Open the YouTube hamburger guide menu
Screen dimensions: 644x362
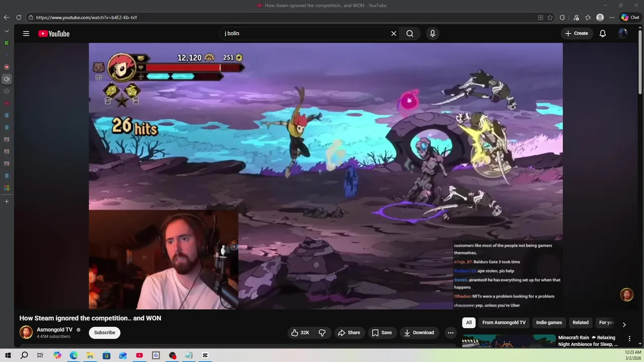coord(26,34)
